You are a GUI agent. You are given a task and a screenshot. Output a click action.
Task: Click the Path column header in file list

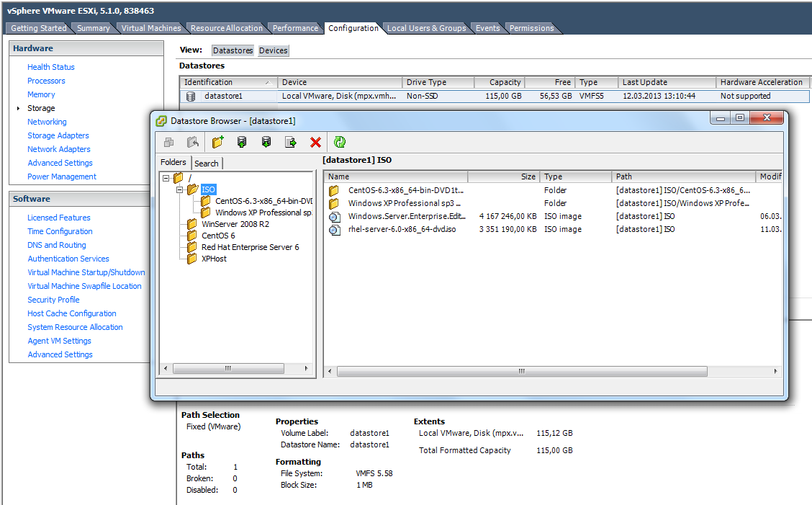pyautogui.click(x=684, y=176)
